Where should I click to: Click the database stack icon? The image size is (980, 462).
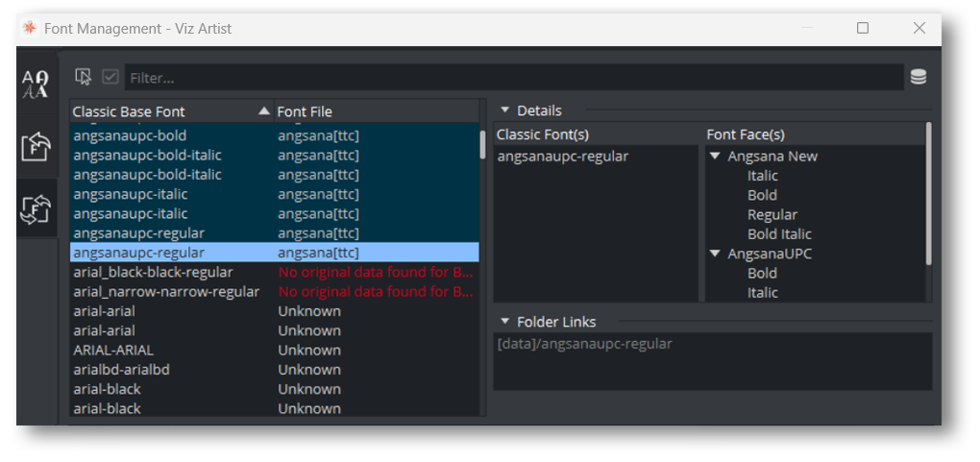point(918,77)
